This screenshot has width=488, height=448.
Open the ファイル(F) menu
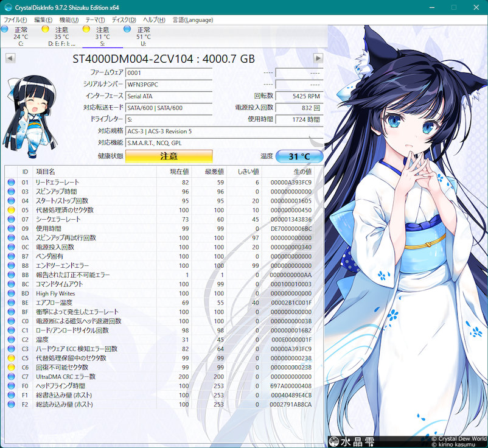tap(16, 20)
